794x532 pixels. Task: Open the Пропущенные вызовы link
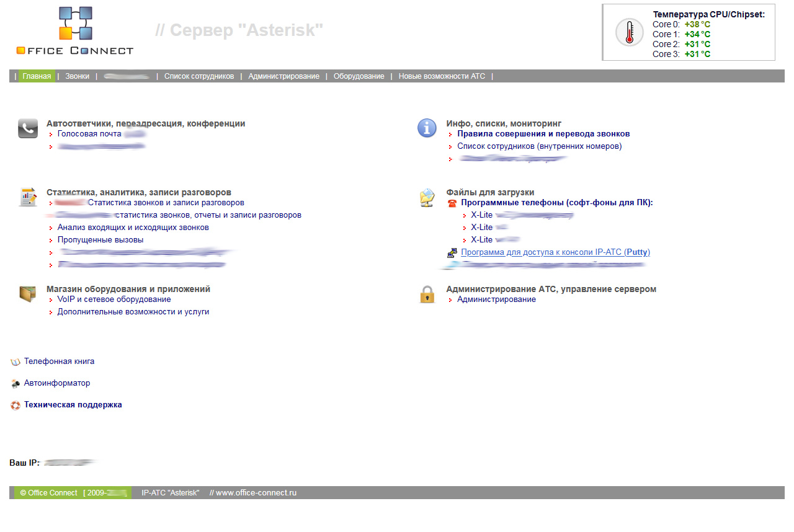click(x=100, y=240)
